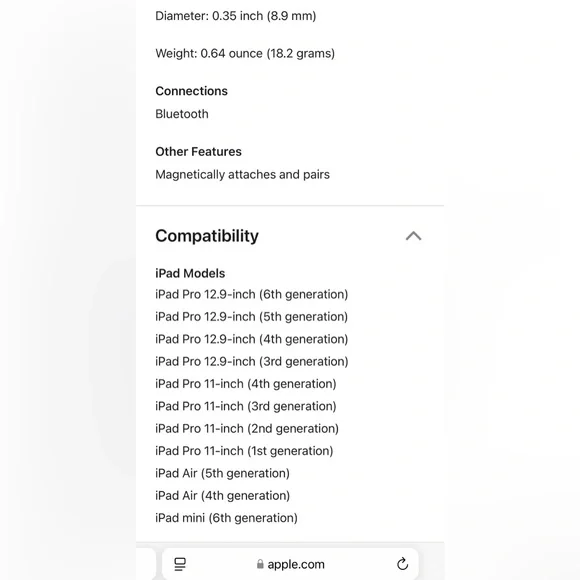The width and height of the screenshot is (580, 580).
Task: Select the apple.com address bar
Action: pyautogui.click(x=290, y=564)
